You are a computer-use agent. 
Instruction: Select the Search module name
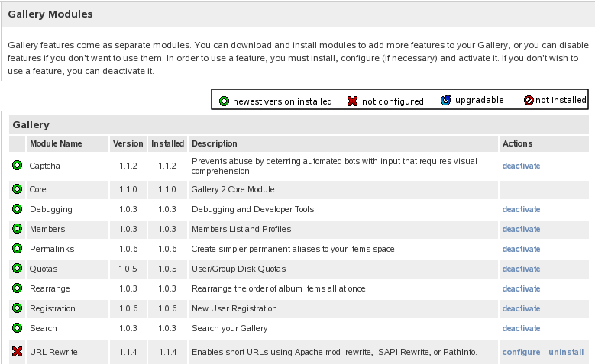[x=44, y=328]
